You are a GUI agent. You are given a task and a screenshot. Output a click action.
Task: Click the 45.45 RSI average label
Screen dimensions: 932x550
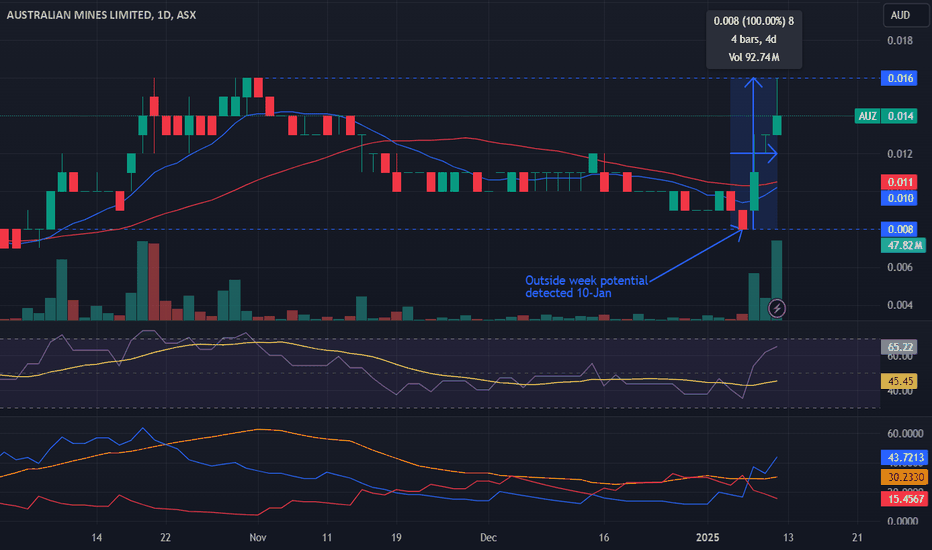pyautogui.click(x=899, y=381)
